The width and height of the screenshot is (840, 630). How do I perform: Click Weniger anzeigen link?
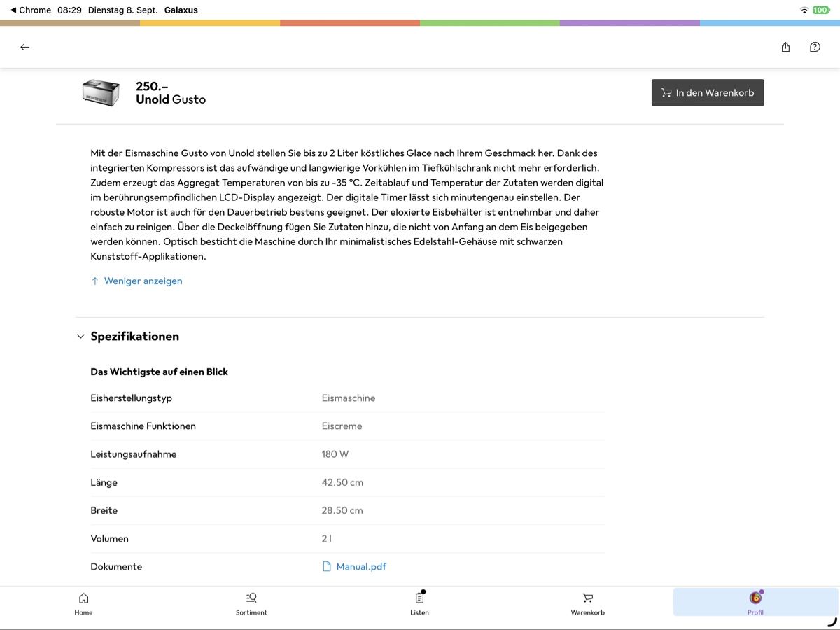pos(136,281)
